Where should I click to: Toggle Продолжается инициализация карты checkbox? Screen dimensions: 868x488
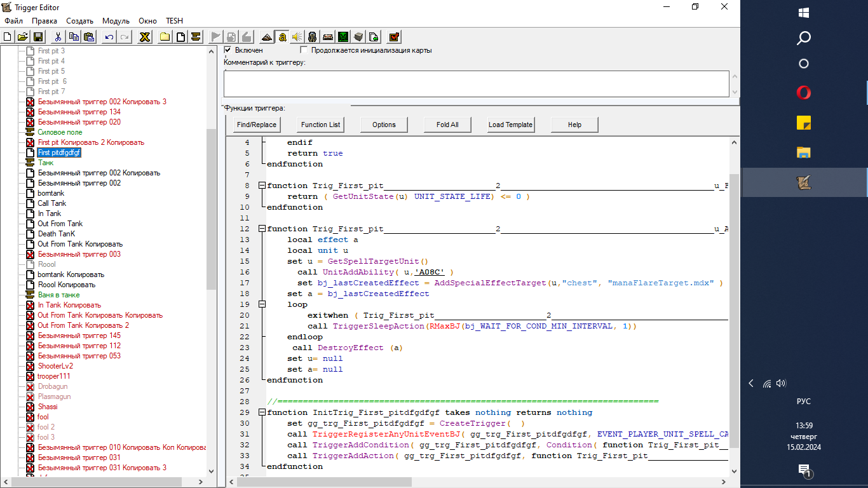click(x=304, y=50)
